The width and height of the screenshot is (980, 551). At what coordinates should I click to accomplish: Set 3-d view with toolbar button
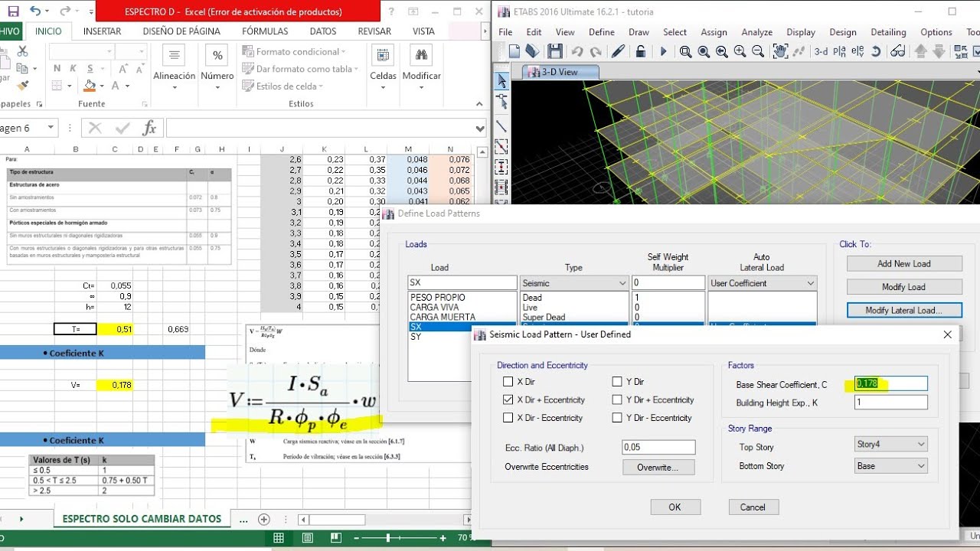click(x=821, y=51)
